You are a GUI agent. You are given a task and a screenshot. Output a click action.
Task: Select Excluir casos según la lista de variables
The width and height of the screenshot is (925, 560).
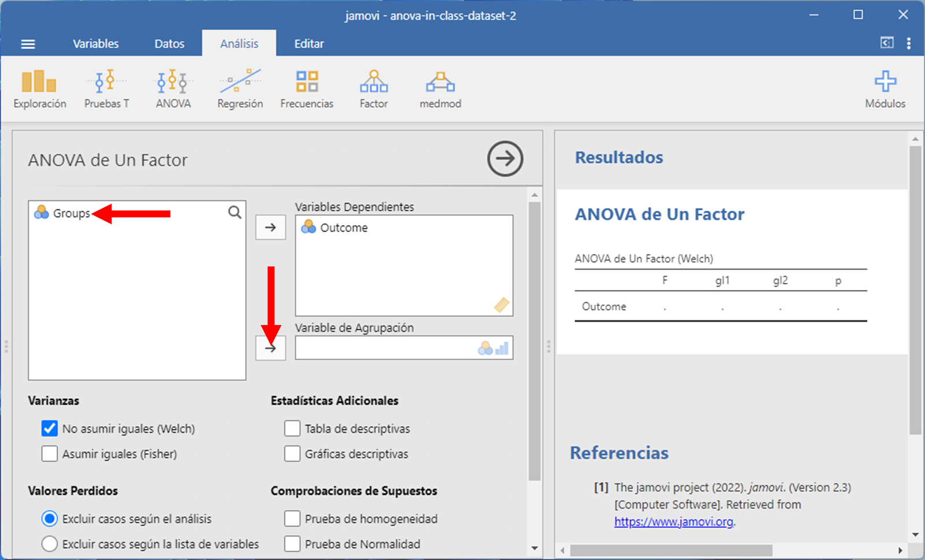pyautogui.click(x=50, y=544)
